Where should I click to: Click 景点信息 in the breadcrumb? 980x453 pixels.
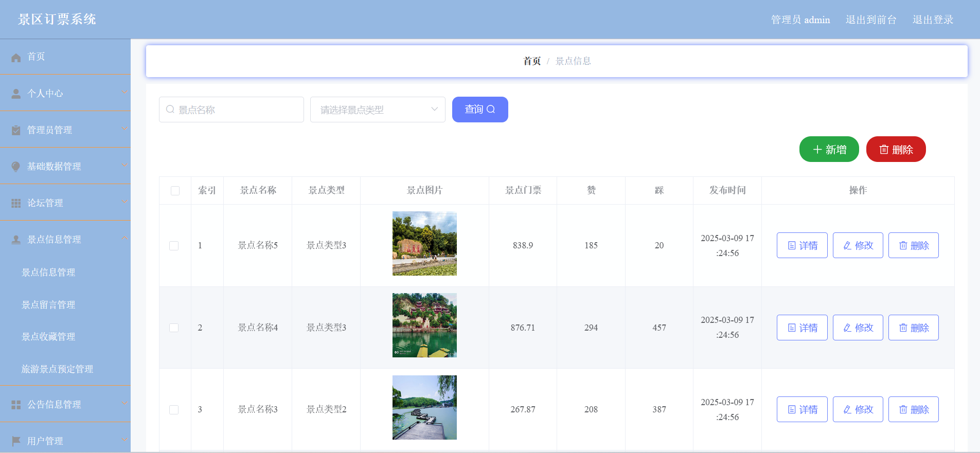pos(573,61)
